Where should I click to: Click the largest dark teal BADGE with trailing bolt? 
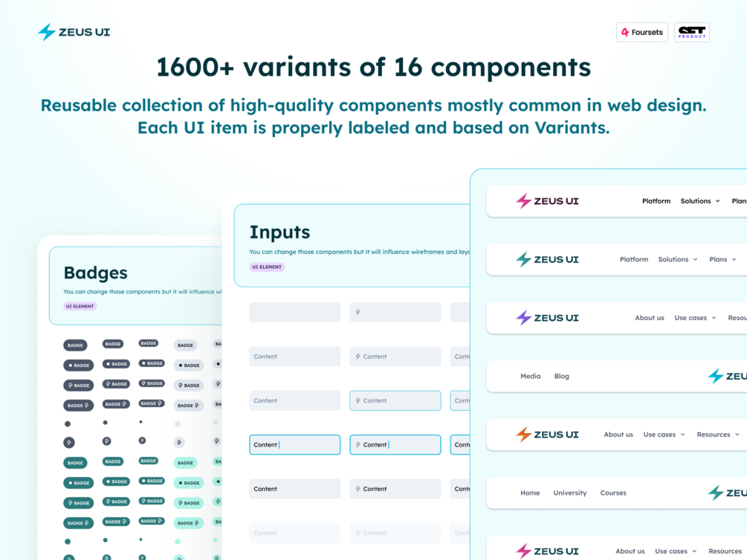(79, 523)
